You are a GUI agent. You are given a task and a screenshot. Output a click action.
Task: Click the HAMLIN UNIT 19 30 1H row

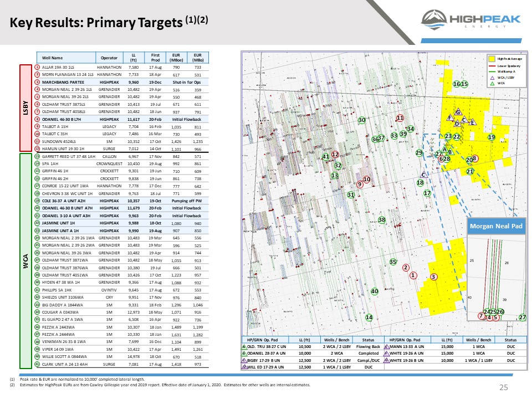[121, 149]
